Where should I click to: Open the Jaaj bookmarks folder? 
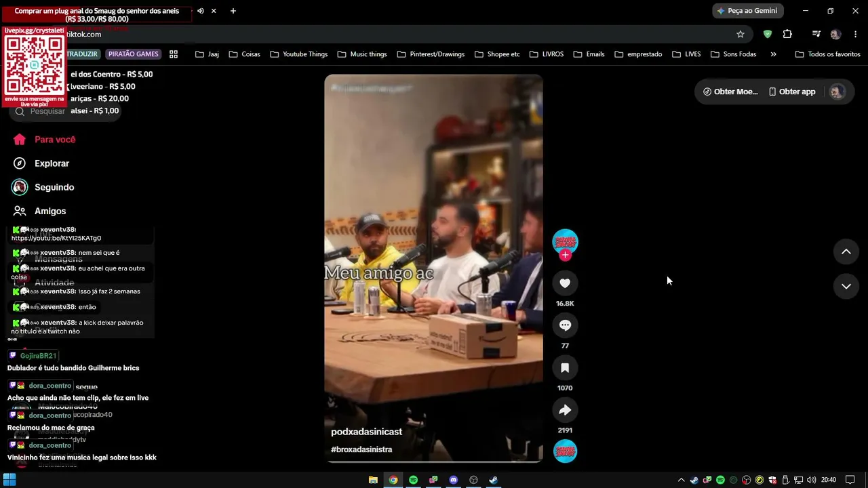point(207,54)
